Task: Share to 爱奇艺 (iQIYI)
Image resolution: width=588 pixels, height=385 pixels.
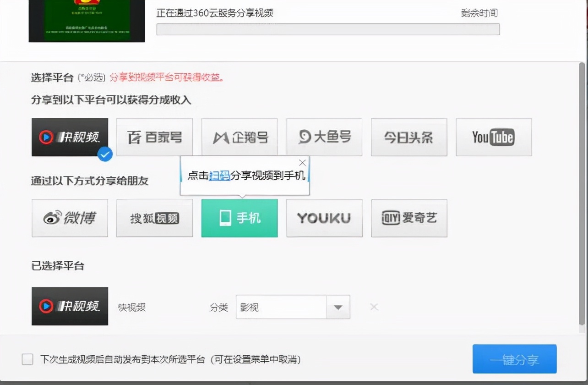Action: [409, 218]
